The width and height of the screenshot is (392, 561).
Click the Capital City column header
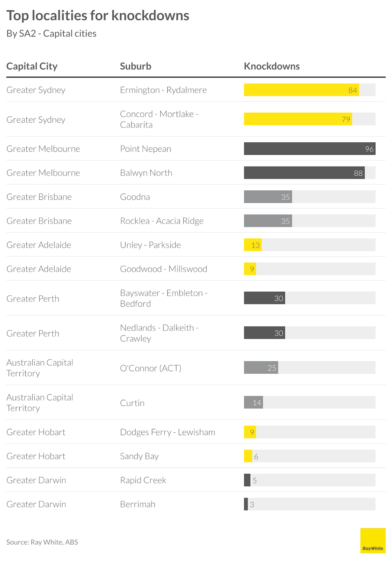[32, 66]
